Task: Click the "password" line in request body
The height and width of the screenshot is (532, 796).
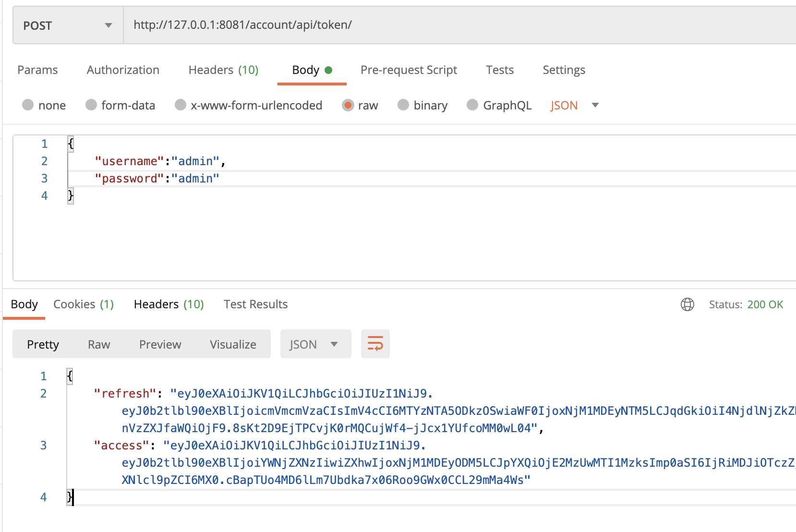Action: click(157, 179)
